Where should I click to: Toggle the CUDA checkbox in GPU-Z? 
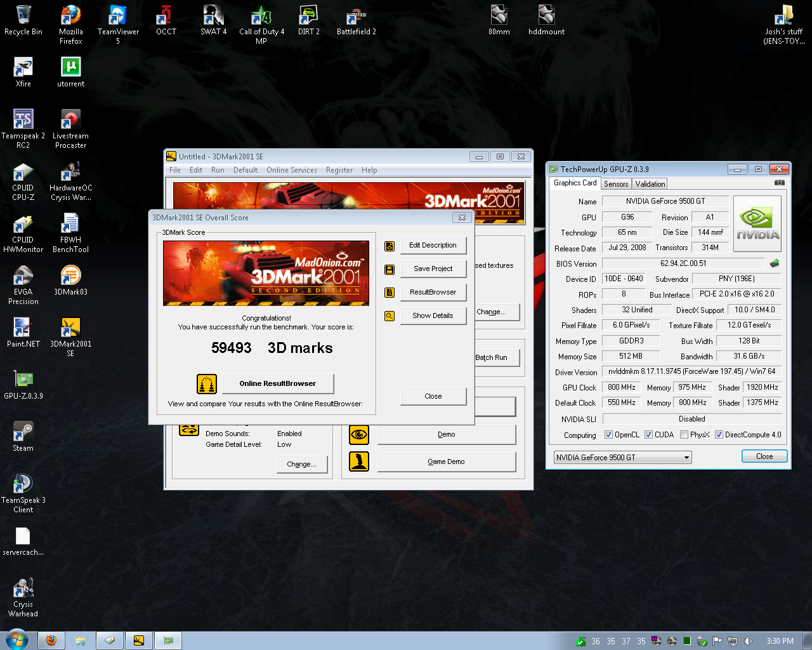(649, 435)
